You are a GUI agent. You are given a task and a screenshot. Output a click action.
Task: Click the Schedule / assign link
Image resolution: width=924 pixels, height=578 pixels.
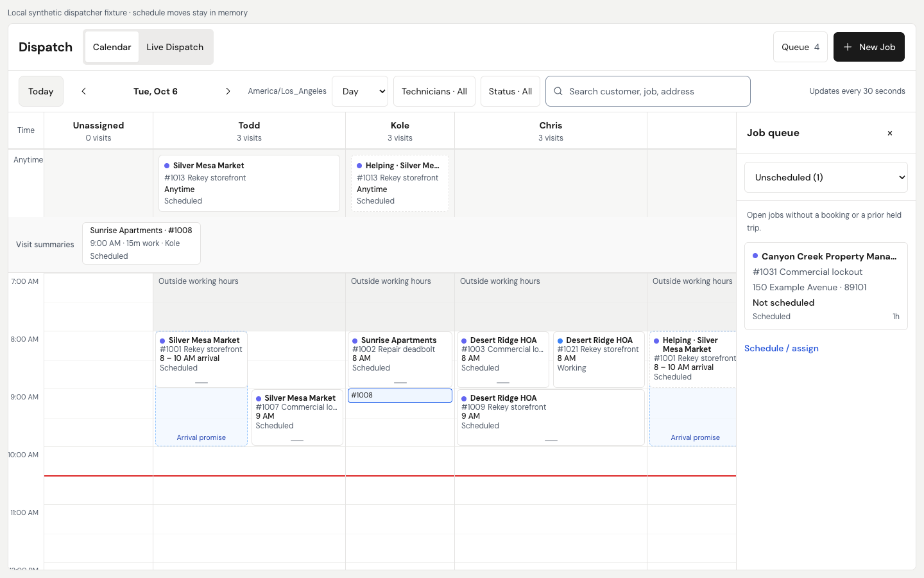coord(782,348)
